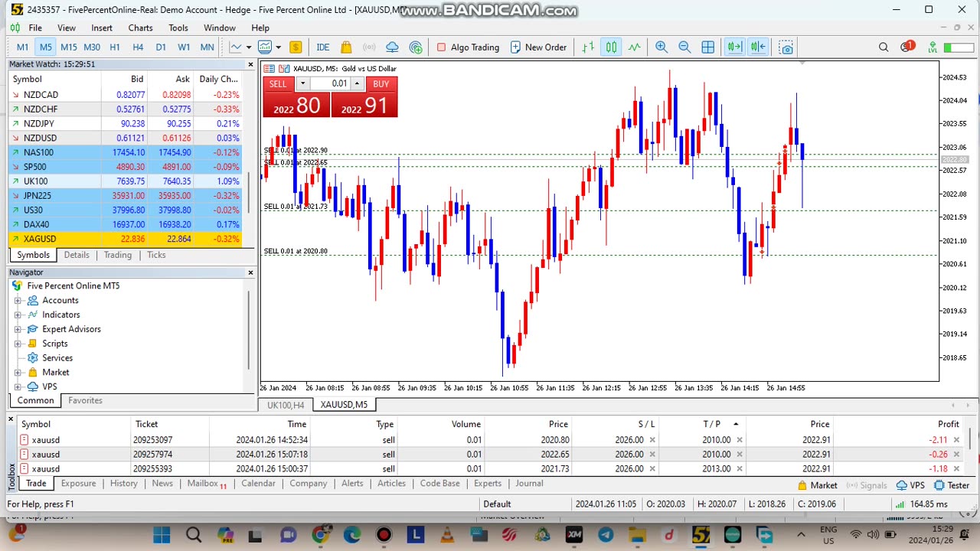Open the chart type line chart icon

236,47
